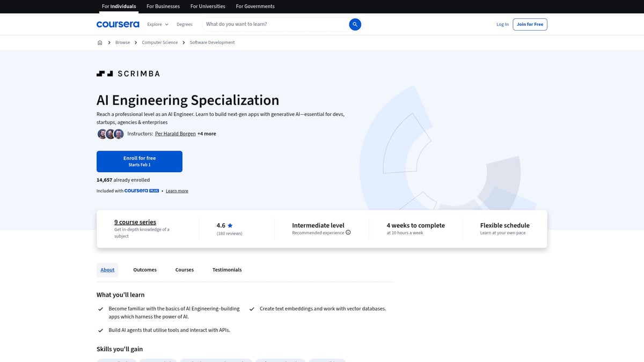Click the AI Engineering Specialization heading

[x=188, y=100]
